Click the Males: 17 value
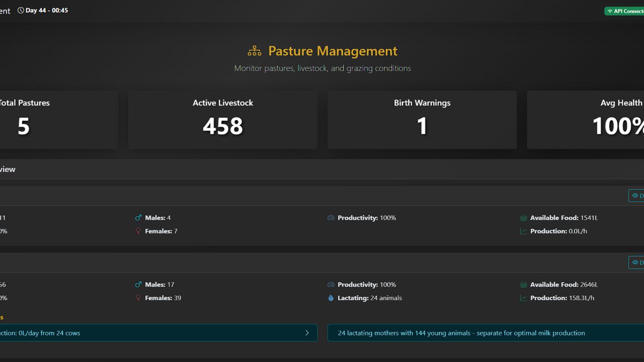This screenshot has height=362, width=644. click(159, 285)
